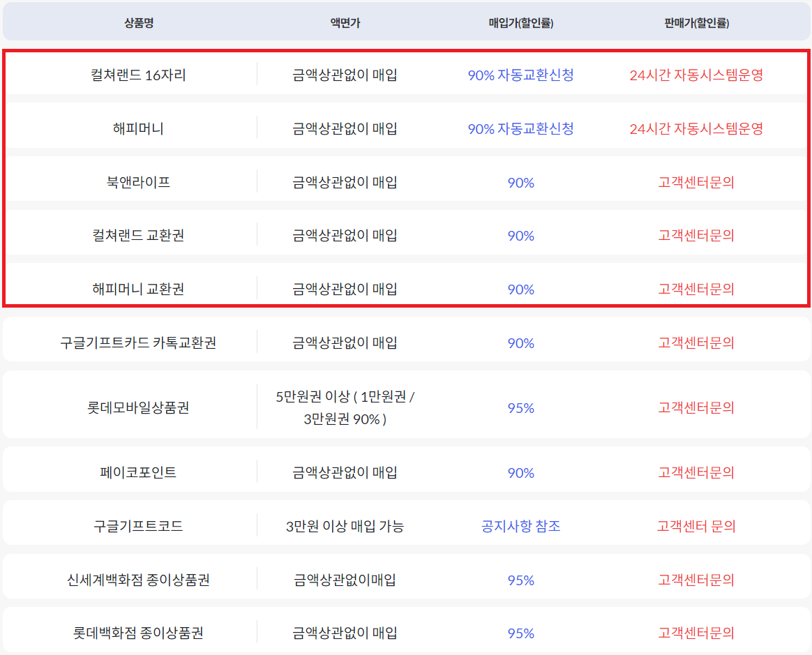Click the 판매가(할인율) column header
The image size is (812, 655).
click(696, 23)
